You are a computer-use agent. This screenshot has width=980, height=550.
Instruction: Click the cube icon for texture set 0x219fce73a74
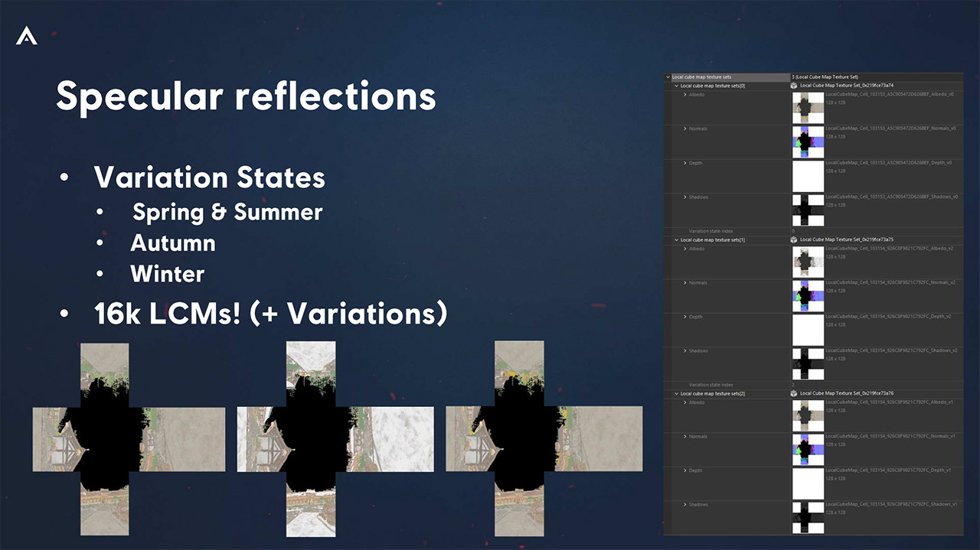(x=795, y=86)
